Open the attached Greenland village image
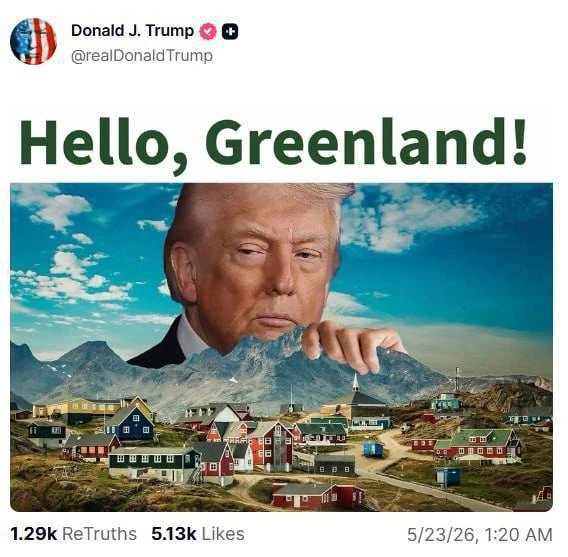 (281, 347)
